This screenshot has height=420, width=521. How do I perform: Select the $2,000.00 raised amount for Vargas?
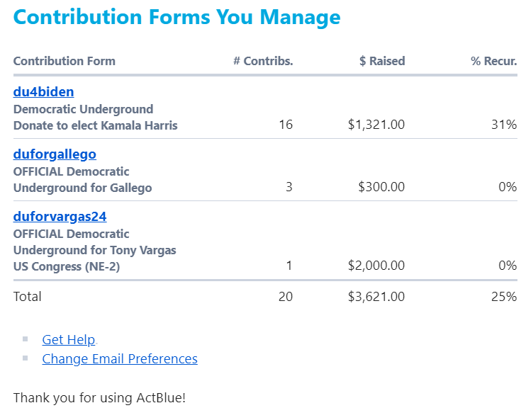pos(376,266)
